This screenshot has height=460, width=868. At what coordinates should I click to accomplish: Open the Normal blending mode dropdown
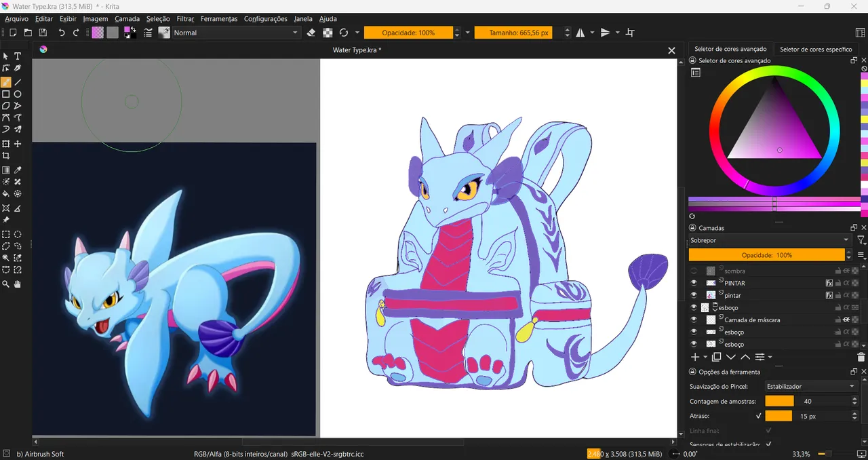tap(236, 33)
